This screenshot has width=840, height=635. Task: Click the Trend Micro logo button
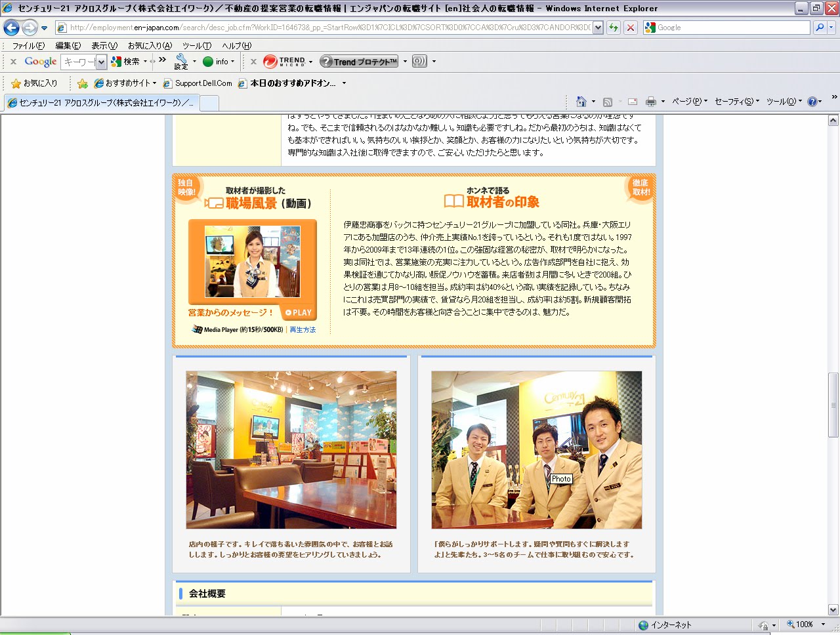tap(284, 62)
